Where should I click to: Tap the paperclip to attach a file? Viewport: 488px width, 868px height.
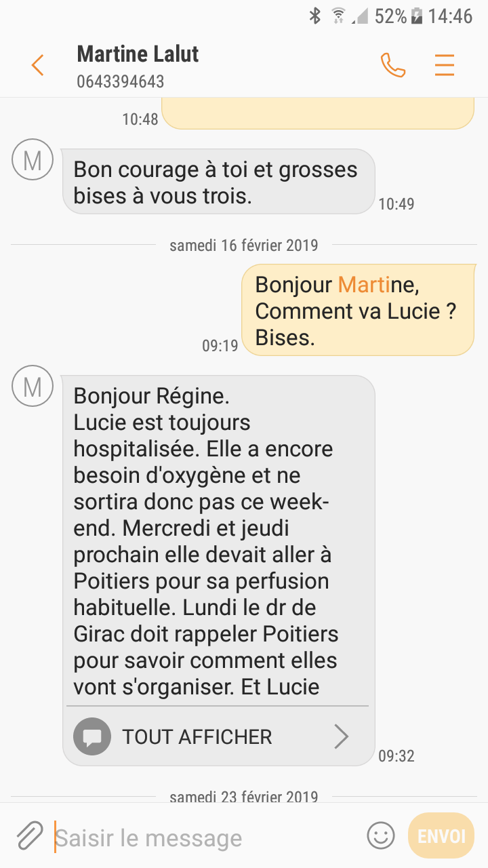pos(29,836)
